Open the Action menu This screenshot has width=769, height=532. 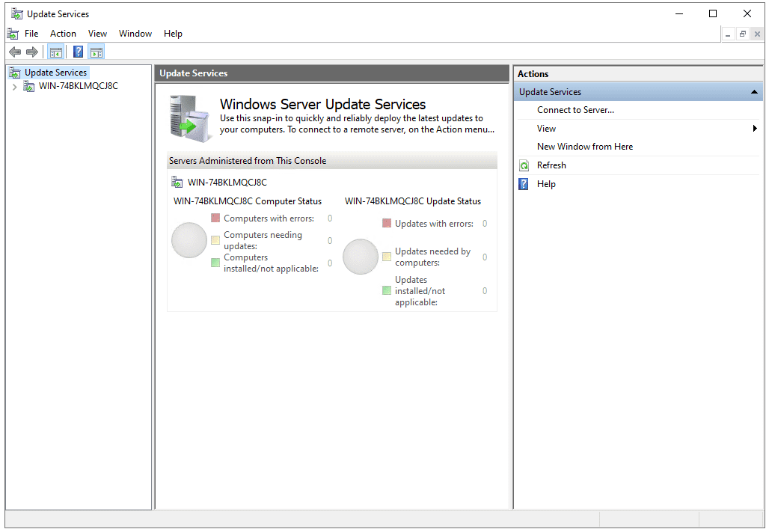64,34
